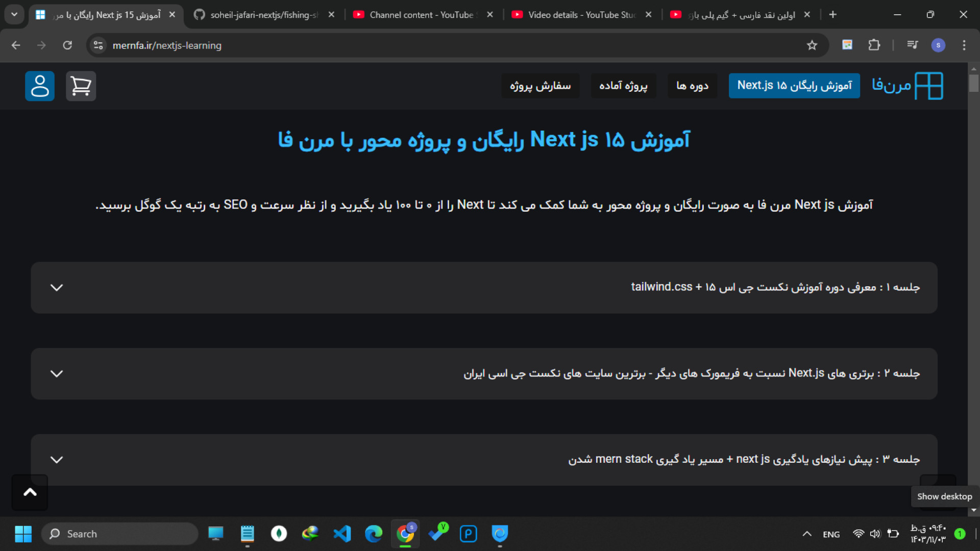Open the colorful browser icon in taskbar
This screenshot has height=551, width=980.
pyautogui.click(x=310, y=534)
